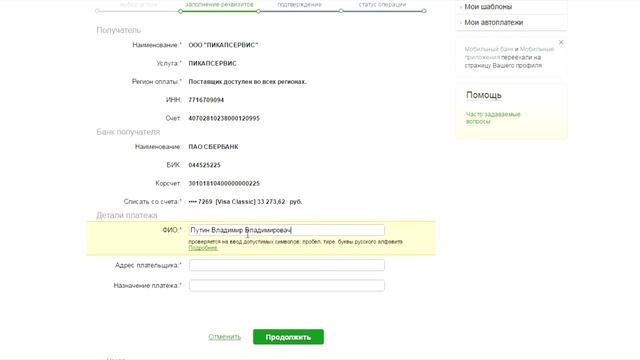Click the recipient name ООО "ПИКАПСЕРВИС"
Screen dimensions: 640x360
(223, 45)
